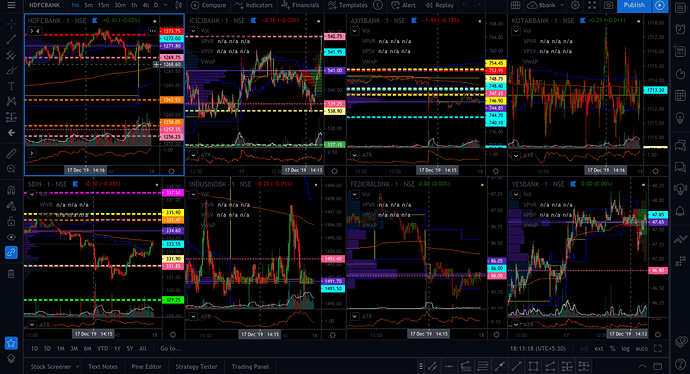Open the chart settings gear in top bar
The width and height of the screenshot is (690, 374).
click(575, 5)
